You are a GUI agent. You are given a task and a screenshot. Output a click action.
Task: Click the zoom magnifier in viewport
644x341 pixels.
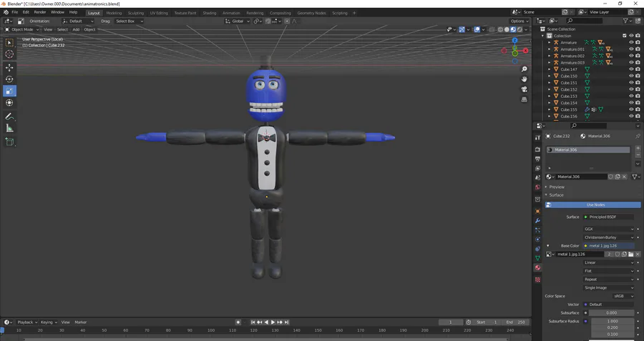point(524,69)
